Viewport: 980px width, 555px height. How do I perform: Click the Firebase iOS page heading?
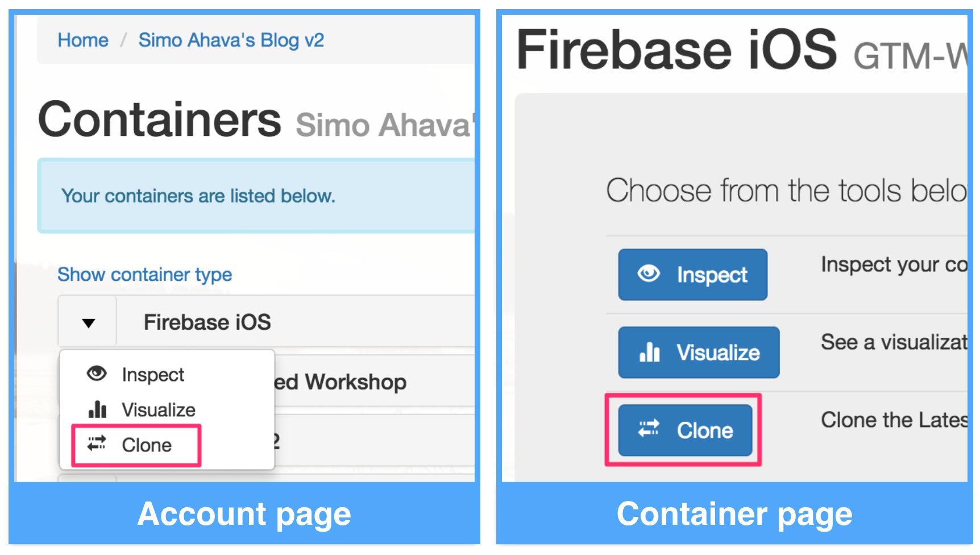click(x=676, y=50)
